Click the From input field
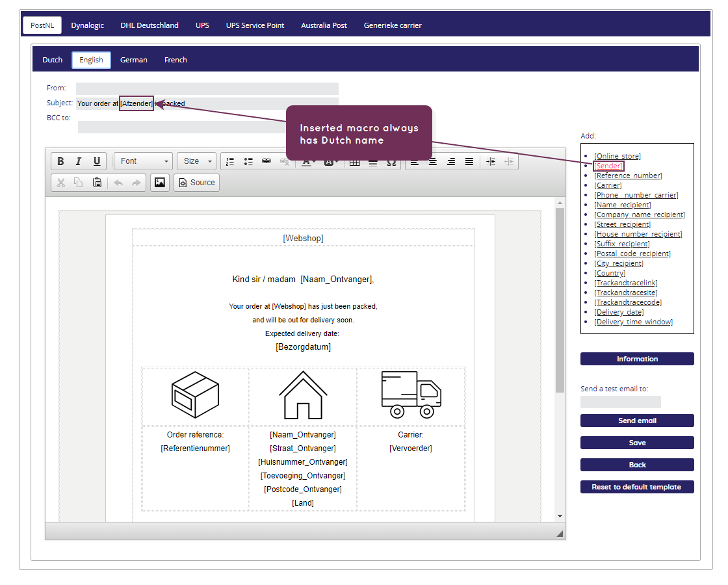728x585 pixels. 207,88
